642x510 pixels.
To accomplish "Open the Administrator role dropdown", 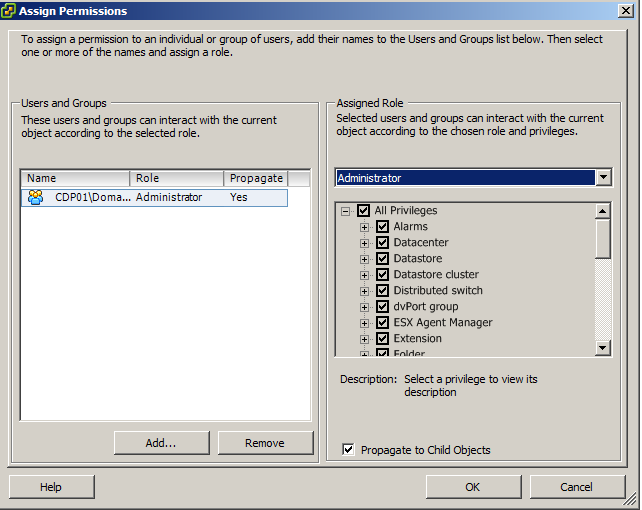I will pos(602,178).
